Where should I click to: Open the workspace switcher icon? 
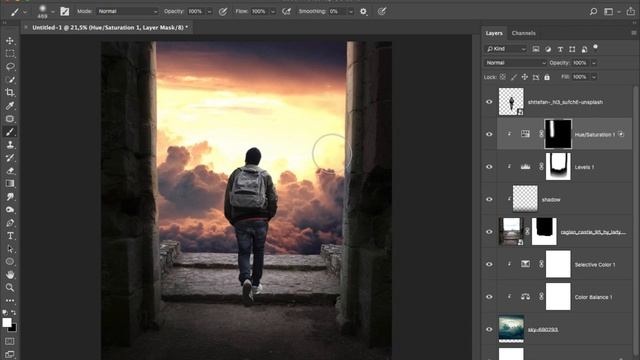coord(609,11)
